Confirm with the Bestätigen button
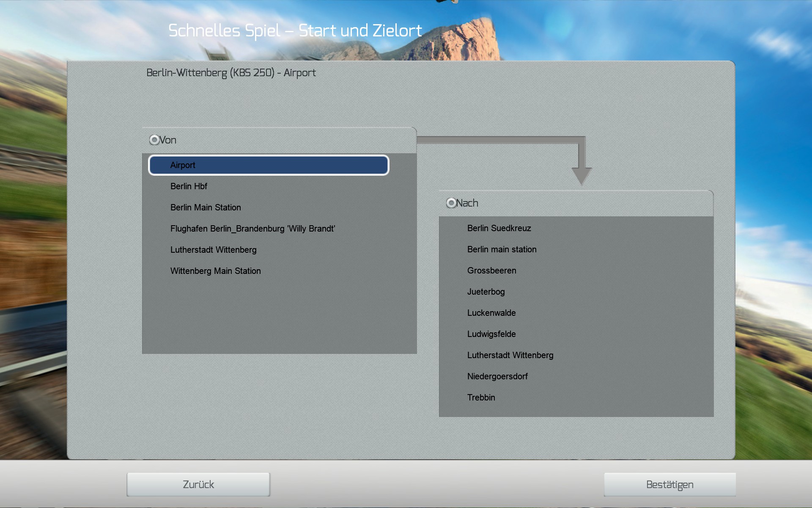This screenshot has height=508, width=812. tap(669, 485)
